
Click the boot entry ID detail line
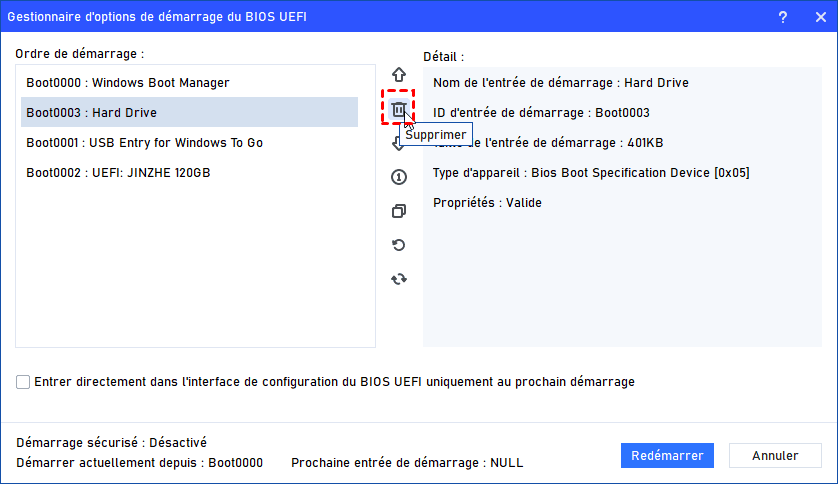[541, 113]
